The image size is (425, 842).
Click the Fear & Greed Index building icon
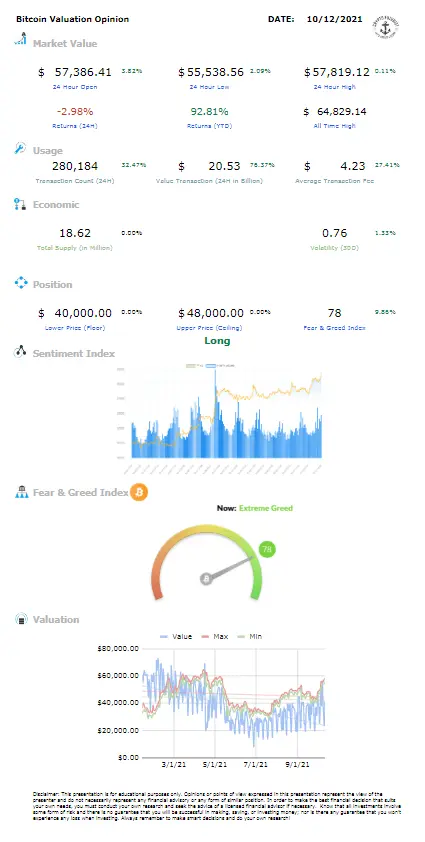point(21,492)
